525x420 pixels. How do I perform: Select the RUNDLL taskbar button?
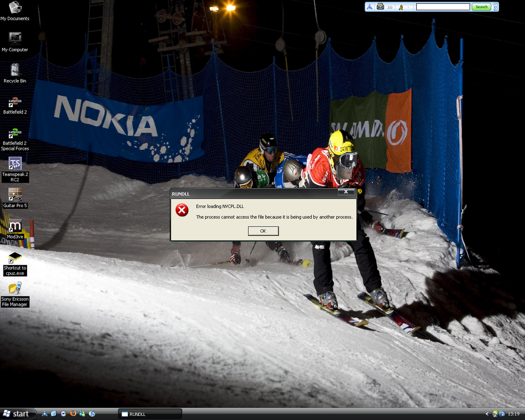click(150, 414)
